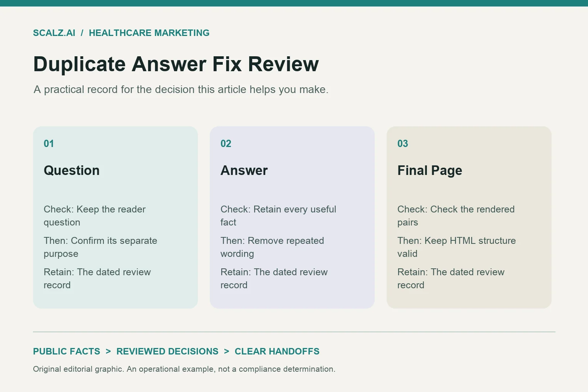The image size is (588, 392).
Task: Click the SCALZ.AI label in header
Action: pyautogui.click(x=54, y=33)
